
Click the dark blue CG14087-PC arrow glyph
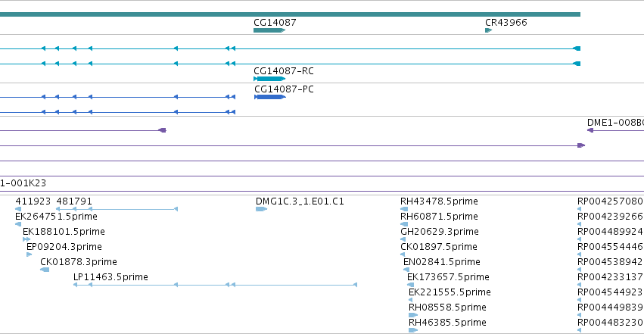click(x=270, y=97)
